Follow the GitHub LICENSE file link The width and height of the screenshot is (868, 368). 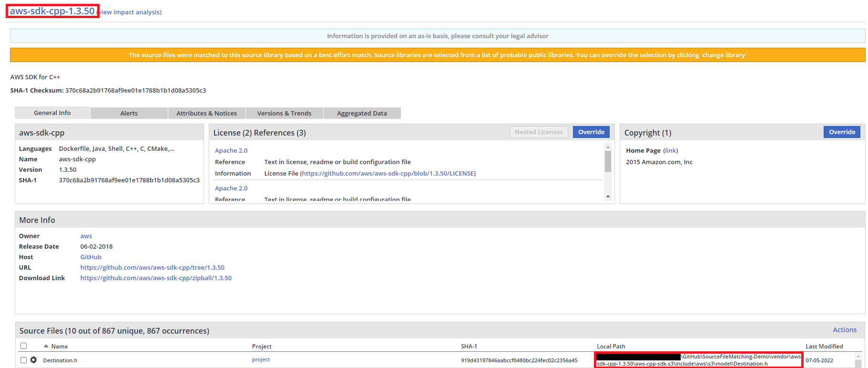click(388, 173)
